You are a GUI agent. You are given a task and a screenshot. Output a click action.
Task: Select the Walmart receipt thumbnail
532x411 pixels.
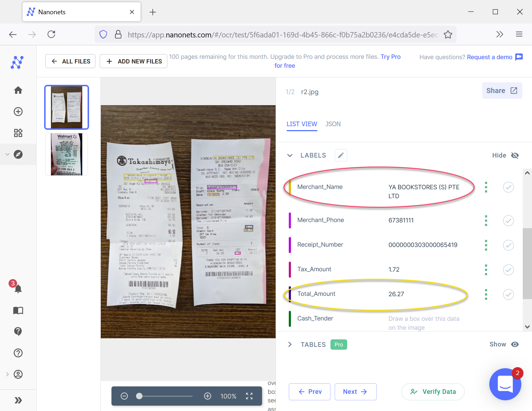67,154
